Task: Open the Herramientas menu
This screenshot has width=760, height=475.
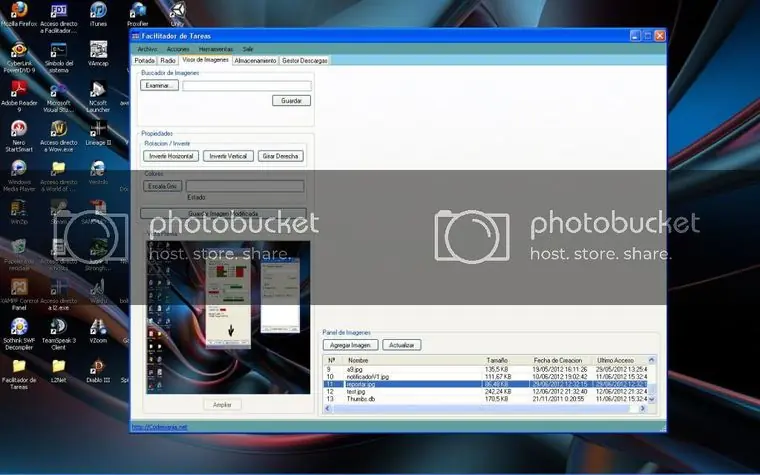Action: click(216, 49)
